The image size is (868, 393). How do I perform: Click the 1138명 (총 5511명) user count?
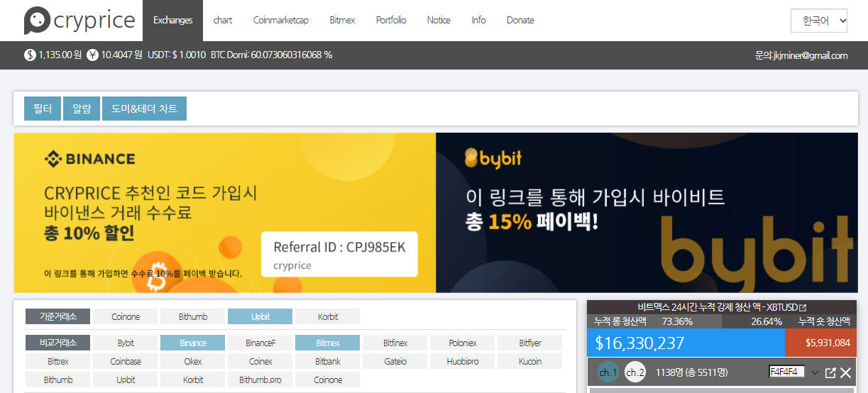[x=691, y=372]
